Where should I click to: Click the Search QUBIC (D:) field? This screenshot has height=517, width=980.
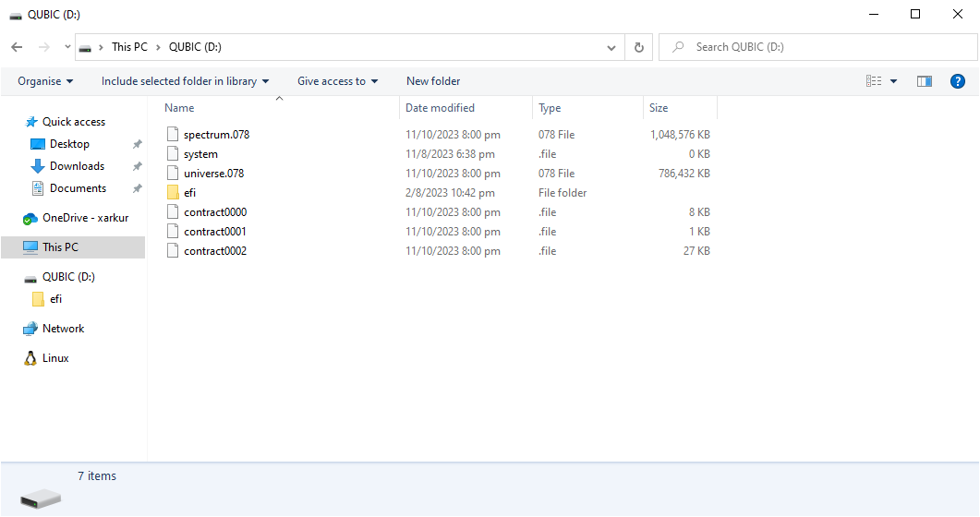pos(817,47)
